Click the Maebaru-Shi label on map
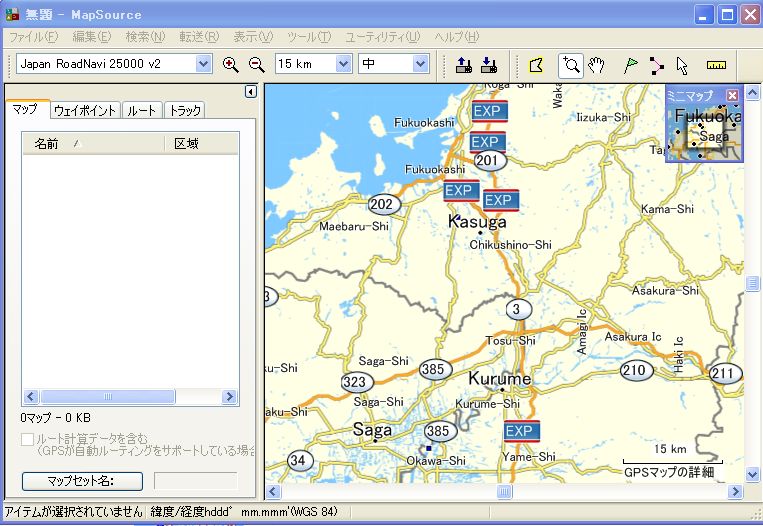Screen dimensions: 763x526 pos(354,226)
